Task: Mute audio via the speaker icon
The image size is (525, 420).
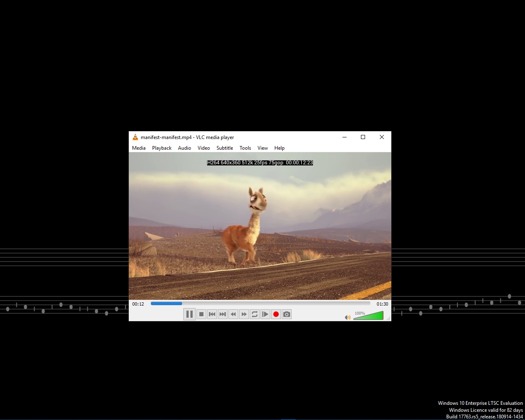Action: pyautogui.click(x=348, y=317)
